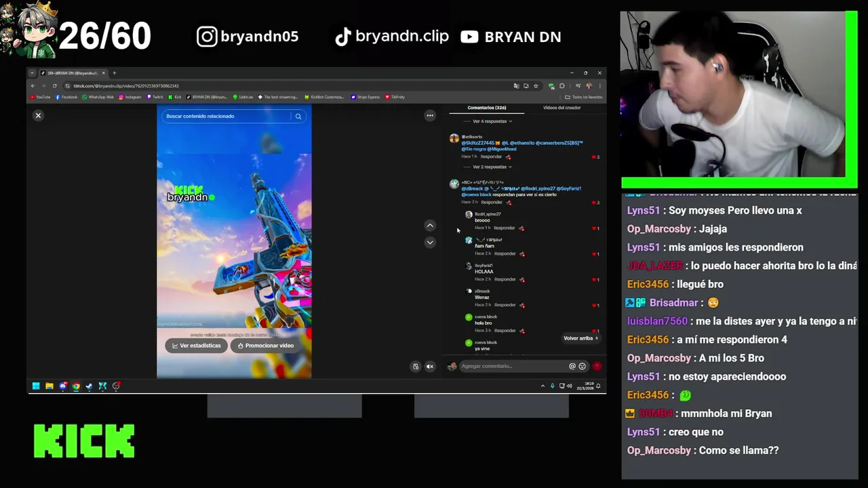Open the WhatsApp Web bookmark

[98, 97]
